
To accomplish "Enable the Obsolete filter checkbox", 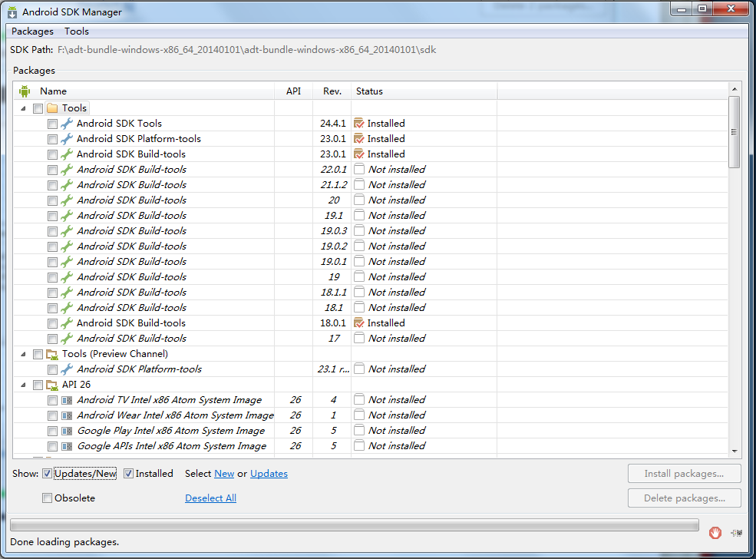I will (47, 498).
